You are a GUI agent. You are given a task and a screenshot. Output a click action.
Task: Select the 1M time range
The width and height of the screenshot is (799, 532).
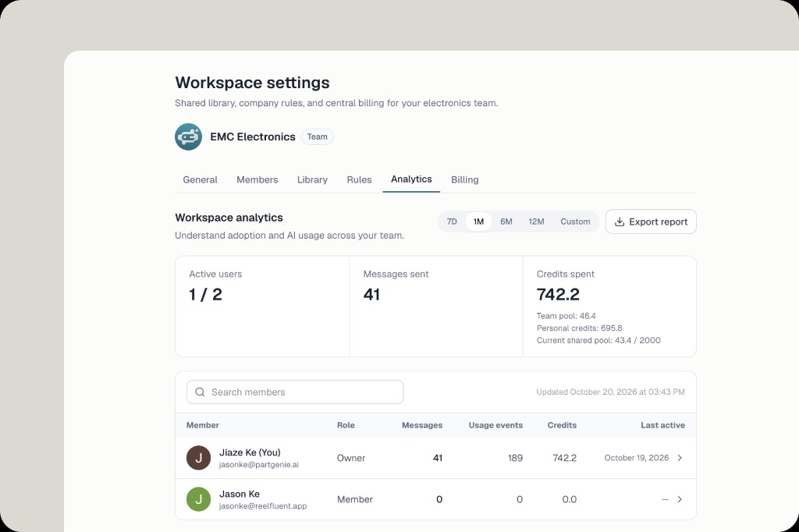(478, 222)
